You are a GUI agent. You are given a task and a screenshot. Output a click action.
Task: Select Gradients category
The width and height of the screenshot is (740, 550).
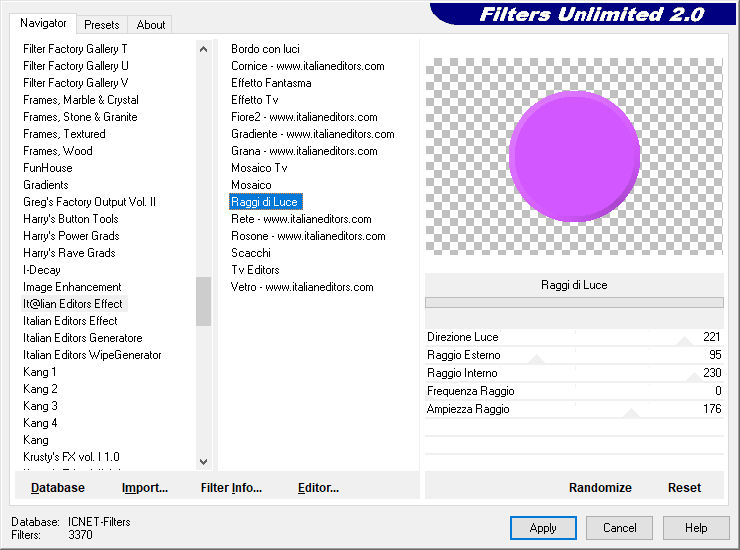(x=46, y=185)
